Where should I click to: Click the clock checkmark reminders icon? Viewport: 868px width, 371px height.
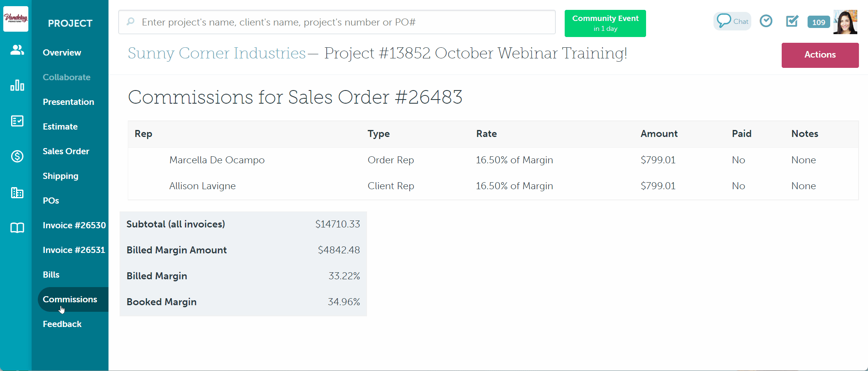pos(766,21)
